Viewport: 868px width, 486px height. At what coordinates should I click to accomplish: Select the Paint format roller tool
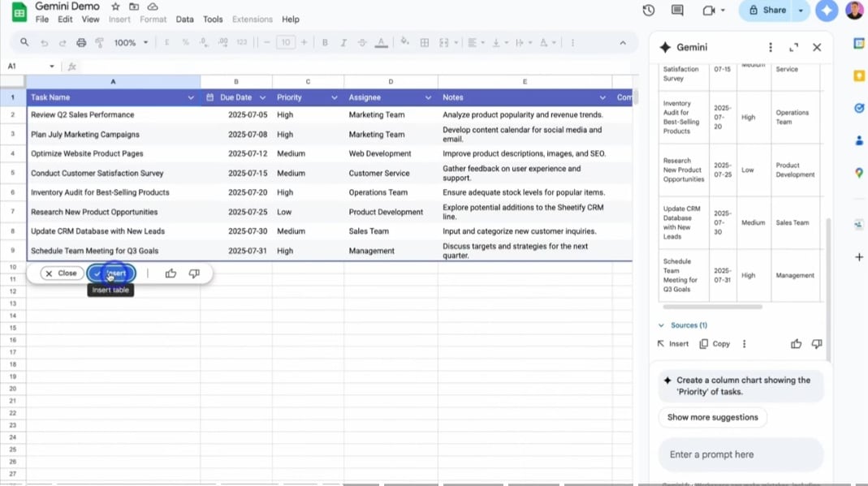(x=100, y=42)
